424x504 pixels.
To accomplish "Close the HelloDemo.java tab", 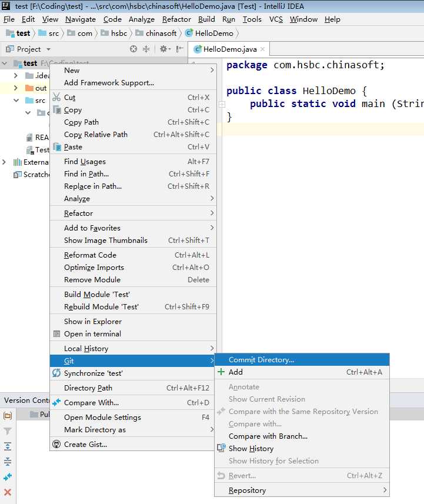I will [x=263, y=49].
